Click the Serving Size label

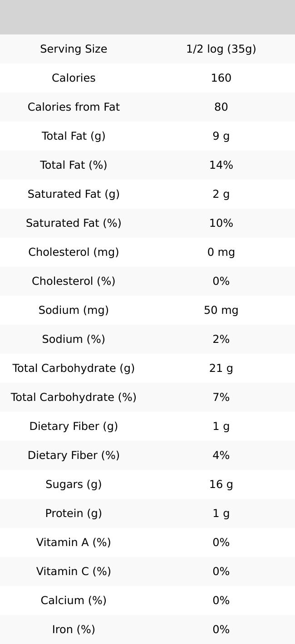click(74, 49)
